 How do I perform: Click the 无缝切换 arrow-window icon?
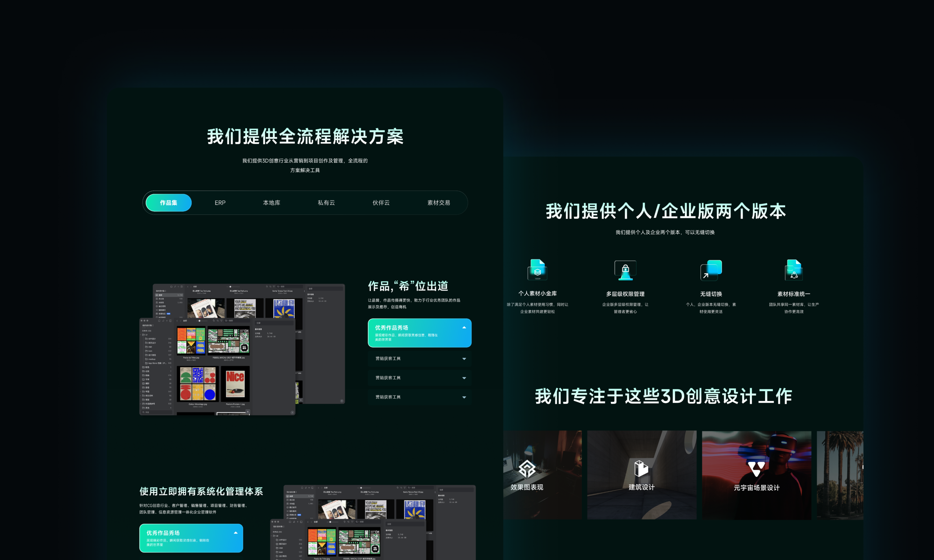click(711, 270)
